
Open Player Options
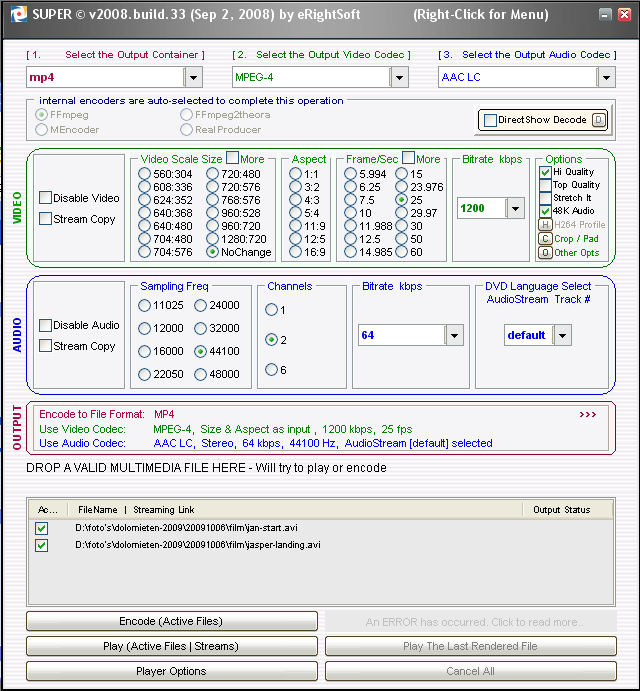coord(172,671)
